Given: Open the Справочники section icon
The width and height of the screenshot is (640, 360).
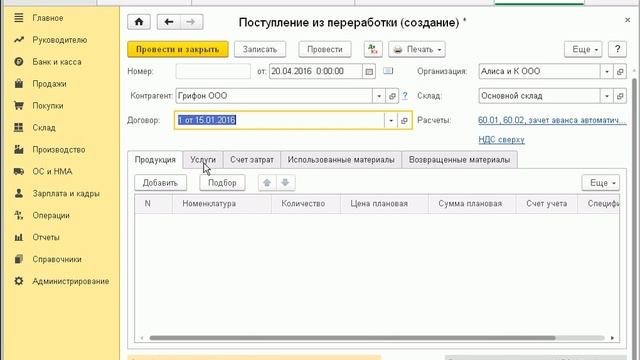Looking at the screenshot, I should [19, 259].
